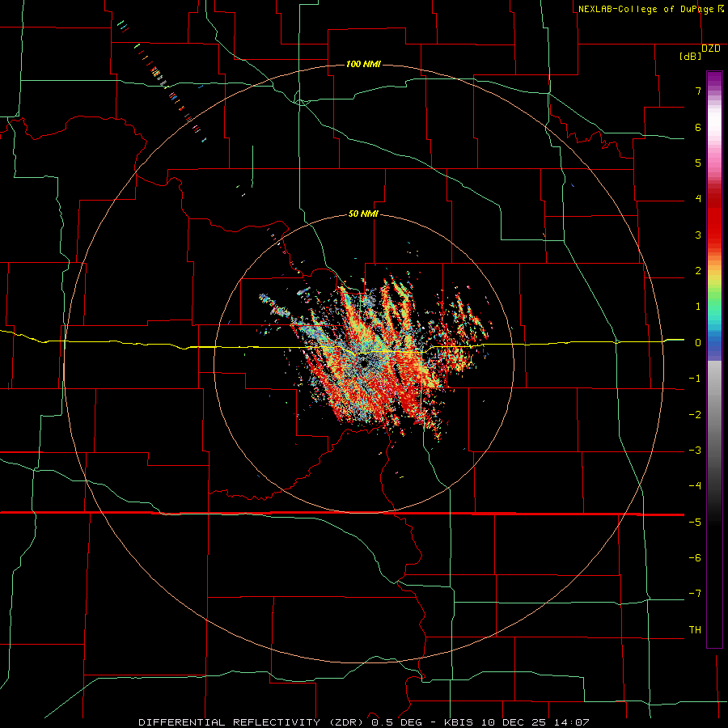The image size is (728, 728).
Task: Click the purple top of the ZDR color bar
Action: [x=714, y=79]
